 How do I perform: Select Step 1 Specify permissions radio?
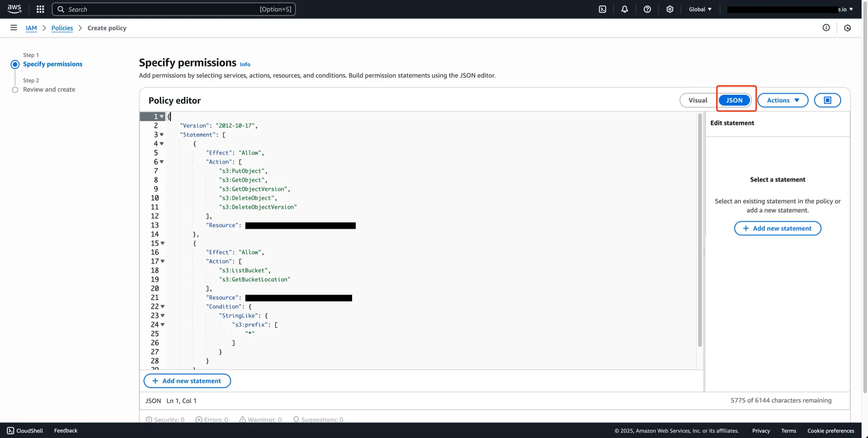(15, 64)
